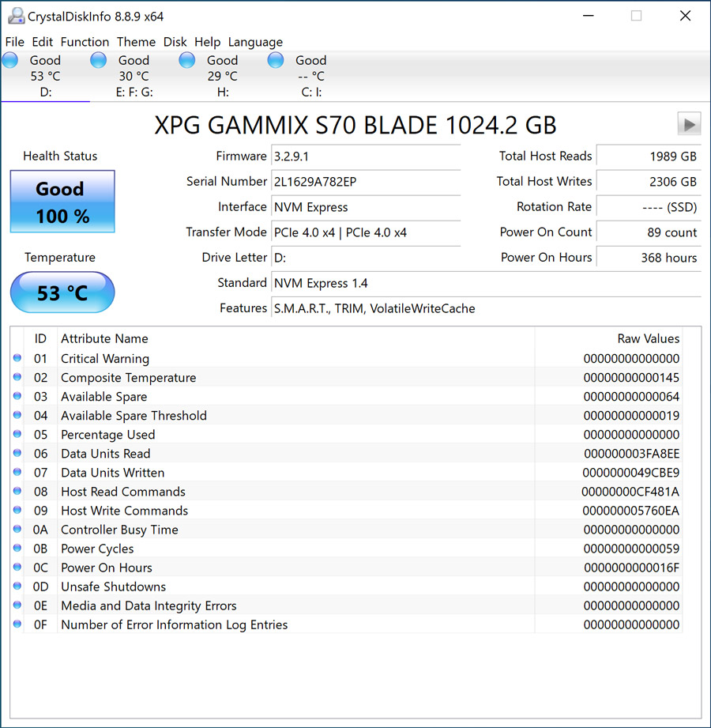The image size is (711, 728).
Task: Click the Drive Letter field D:
Action: 366,258
